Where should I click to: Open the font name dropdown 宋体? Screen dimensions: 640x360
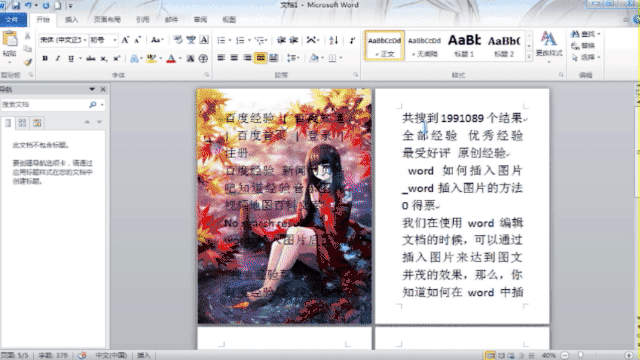pyautogui.click(x=85, y=40)
